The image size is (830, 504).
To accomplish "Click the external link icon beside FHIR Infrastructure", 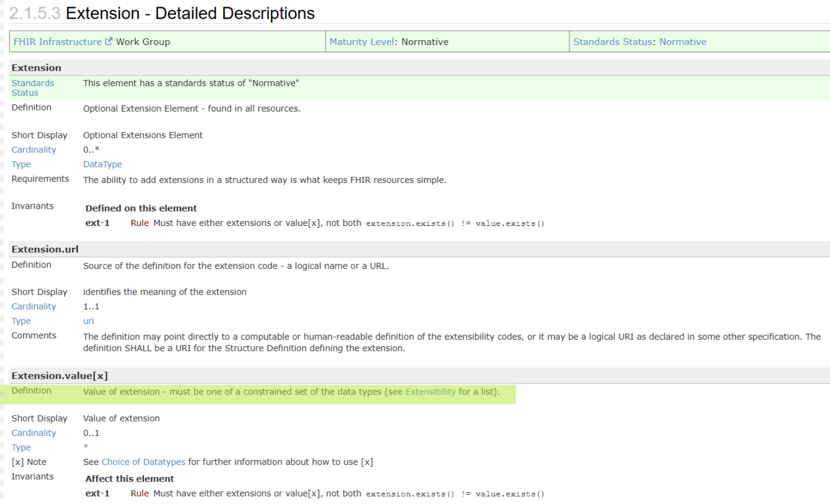I will tap(109, 41).
